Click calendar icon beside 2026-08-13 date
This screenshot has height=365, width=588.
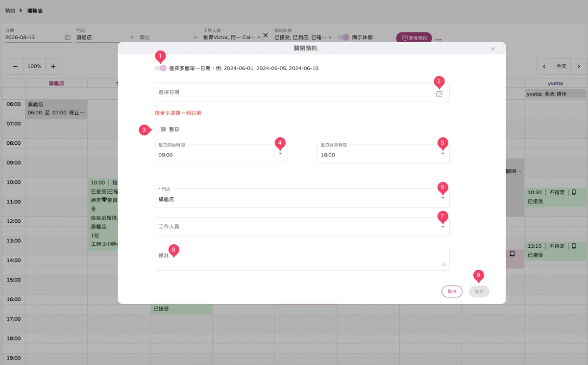tap(68, 37)
